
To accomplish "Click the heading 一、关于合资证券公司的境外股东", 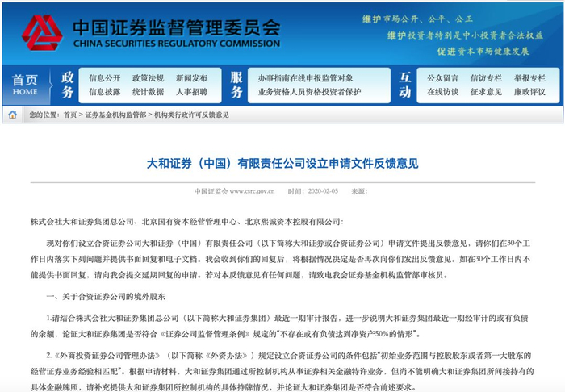I will tap(106, 297).
